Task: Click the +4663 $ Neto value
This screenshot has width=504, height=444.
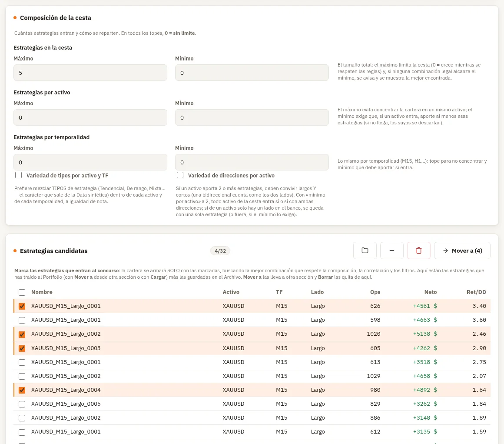Action: pos(425,320)
